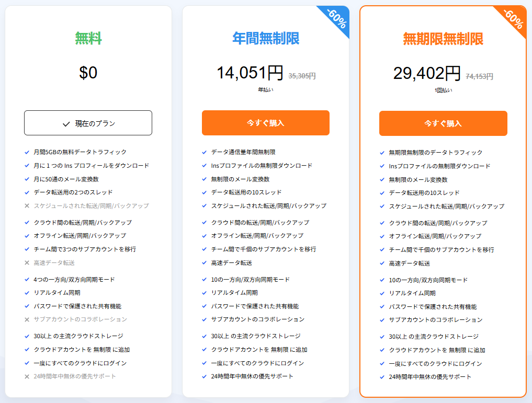Click X icon beside grayed サブアカウントのコラボレーション
This screenshot has width=532, height=403.
point(27,319)
